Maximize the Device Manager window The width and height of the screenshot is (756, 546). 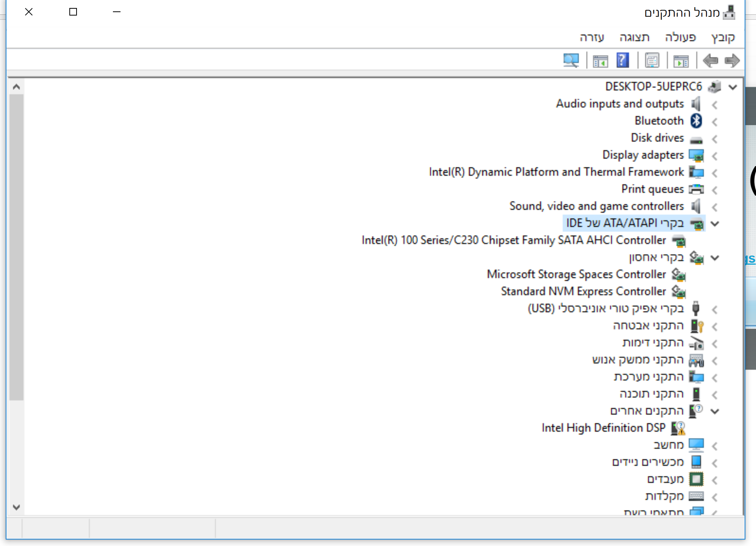73,12
